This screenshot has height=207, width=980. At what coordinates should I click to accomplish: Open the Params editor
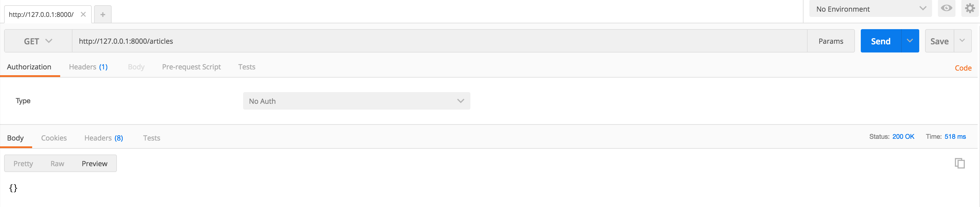(831, 41)
